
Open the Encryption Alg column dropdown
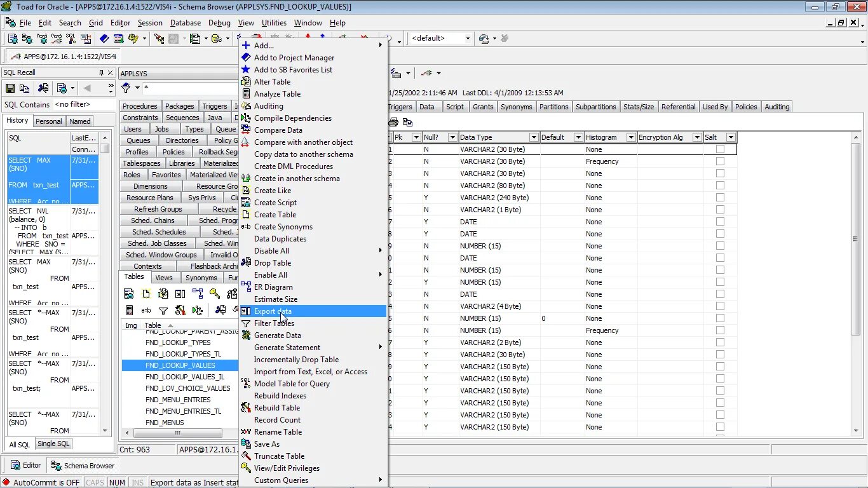pos(697,137)
